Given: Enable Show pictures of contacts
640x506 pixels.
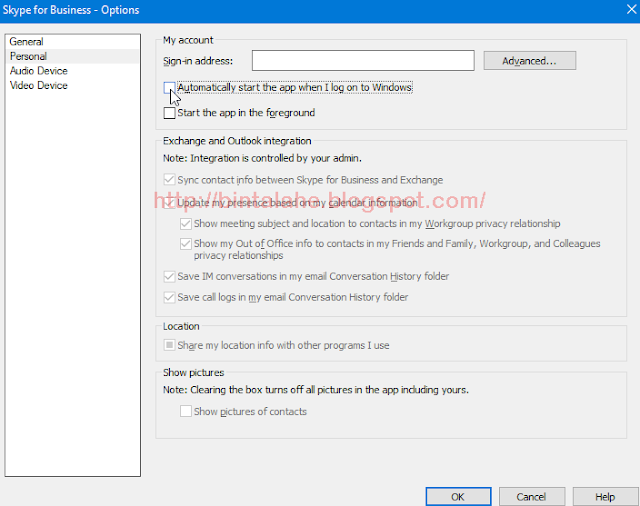Looking at the screenshot, I should point(186,411).
